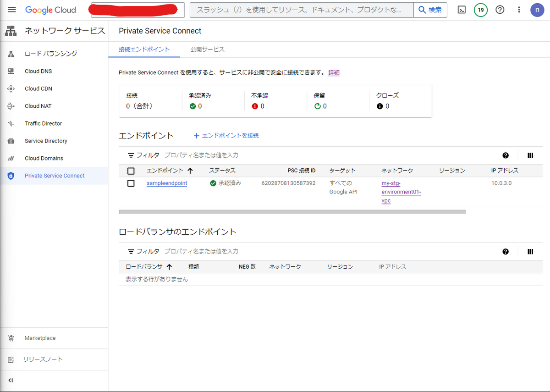The image size is (550, 392).
Task: Click the Marketplace cart icon
Action: point(11,338)
